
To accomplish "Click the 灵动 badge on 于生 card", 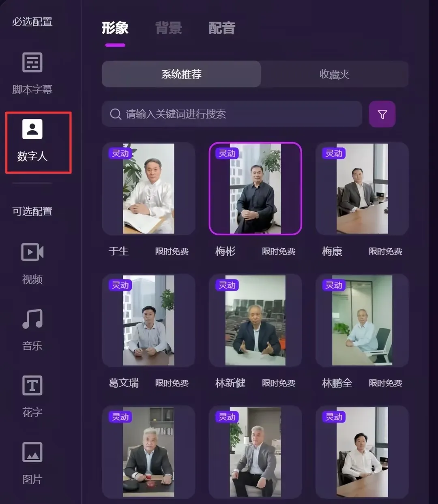I will pyautogui.click(x=120, y=153).
